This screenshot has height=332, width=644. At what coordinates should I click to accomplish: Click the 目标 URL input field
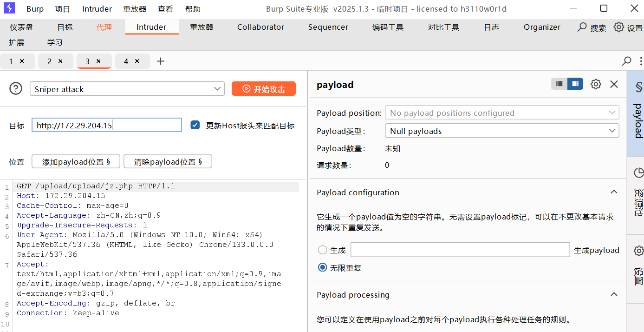tap(106, 125)
